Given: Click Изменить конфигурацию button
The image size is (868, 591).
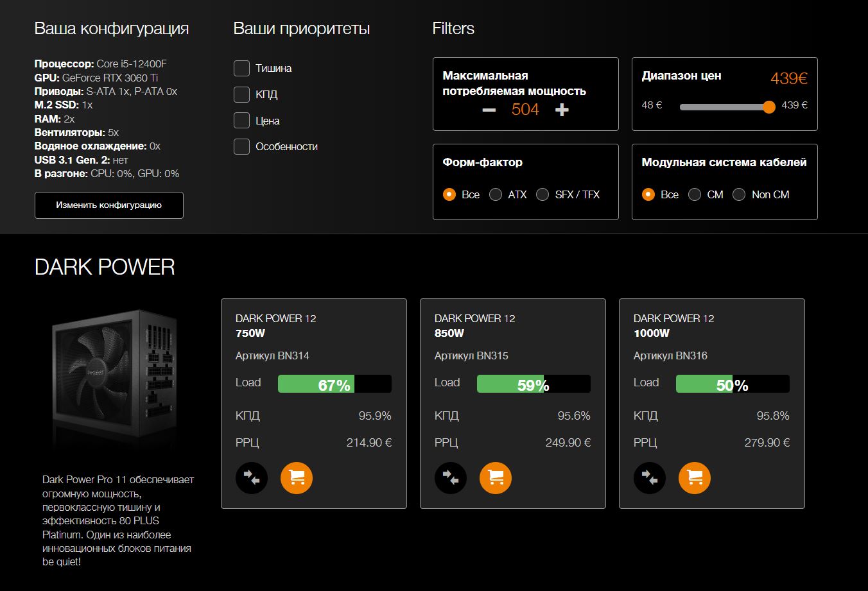Looking at the screenshot, I should click(x=109, y=205).
